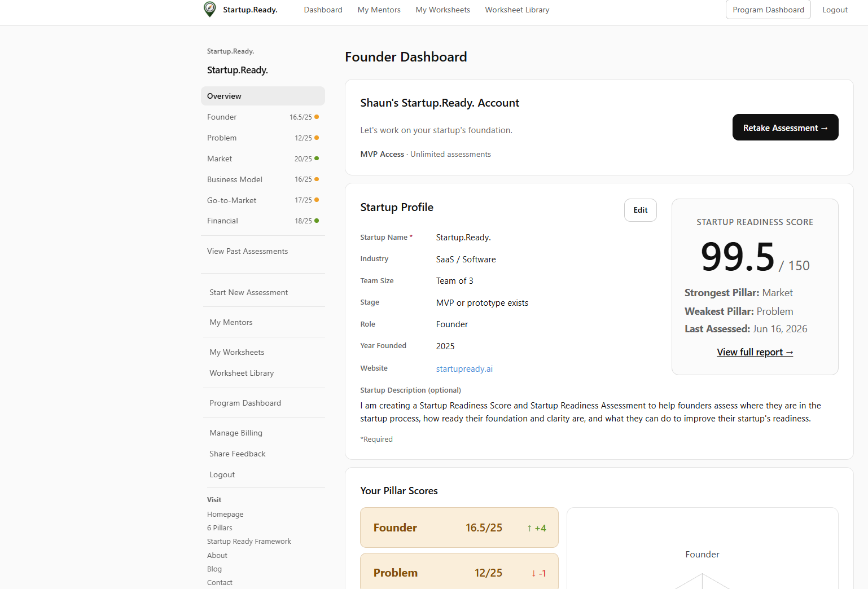
Task: Open the Financial pillar in sidebar
Action: pyautogui.click(x=263, y=221)
